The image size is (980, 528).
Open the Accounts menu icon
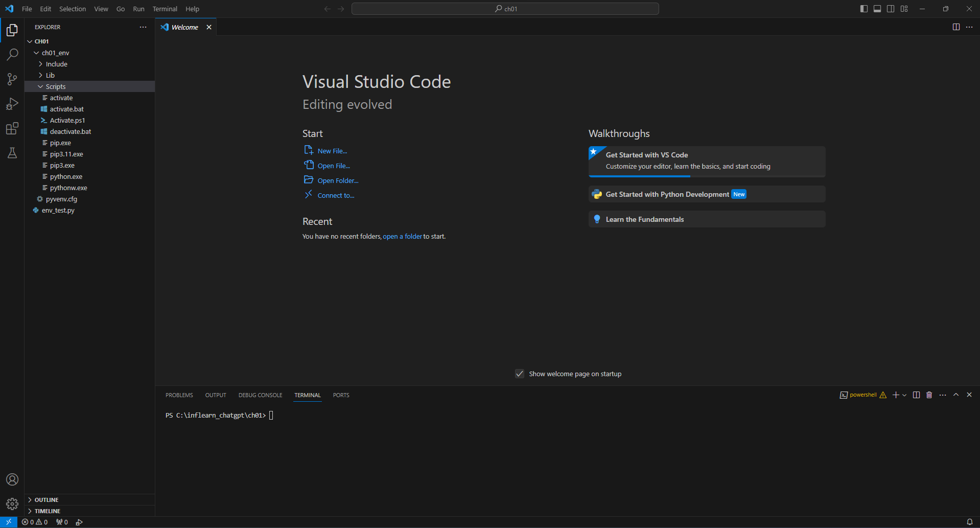pyautogui.click(x=12, y=479)
